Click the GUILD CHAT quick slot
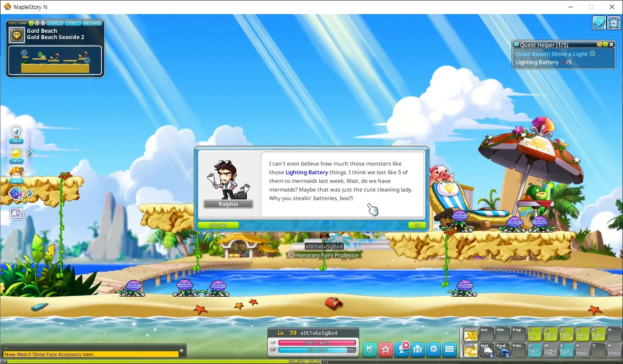The image size is (623, 364). pos(582,334)
